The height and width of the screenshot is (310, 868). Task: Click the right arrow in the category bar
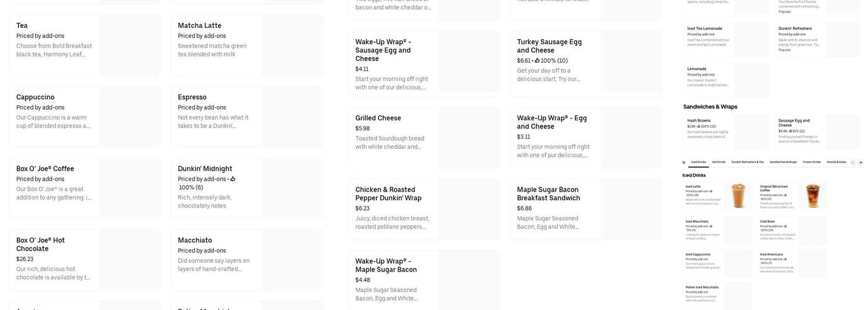click(x=861, y=162)
